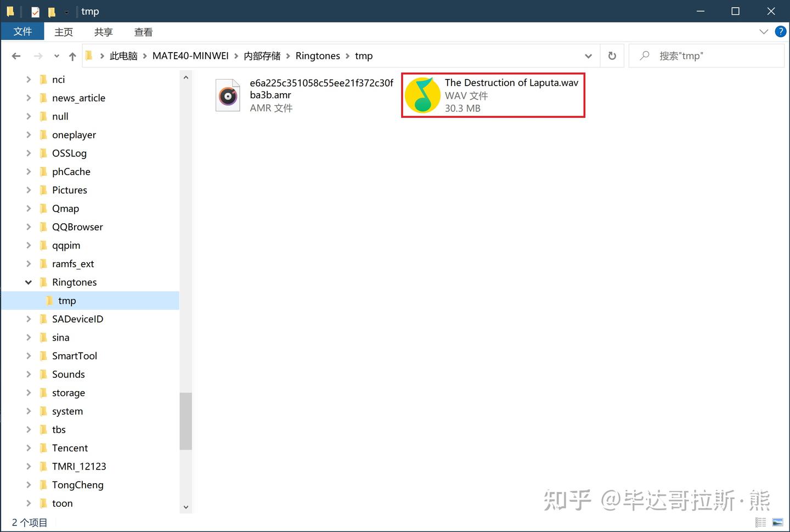Select the e6a225c351058c55ee21f372c30fba3b.amr filename

tap(321, 89)
